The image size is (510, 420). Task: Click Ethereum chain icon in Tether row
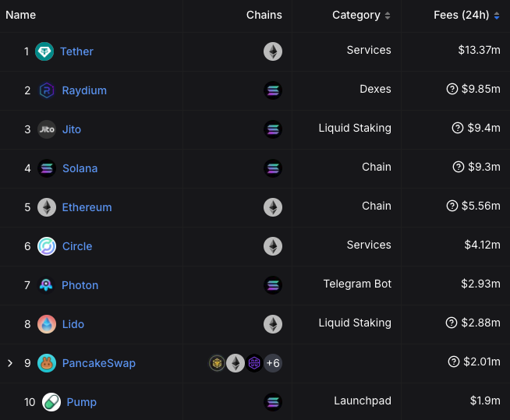coord(273,51)
